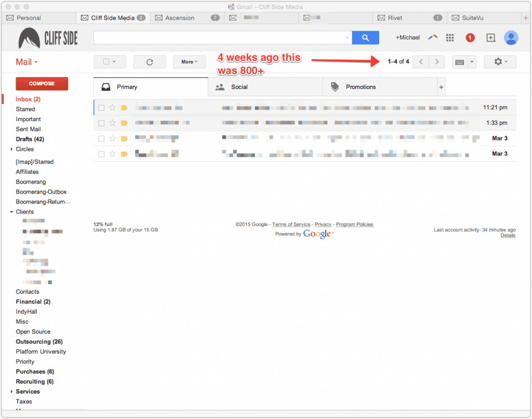Open the Mail switcher dropdown
Viewport: 532px width, 419px height.
point(27,62)
